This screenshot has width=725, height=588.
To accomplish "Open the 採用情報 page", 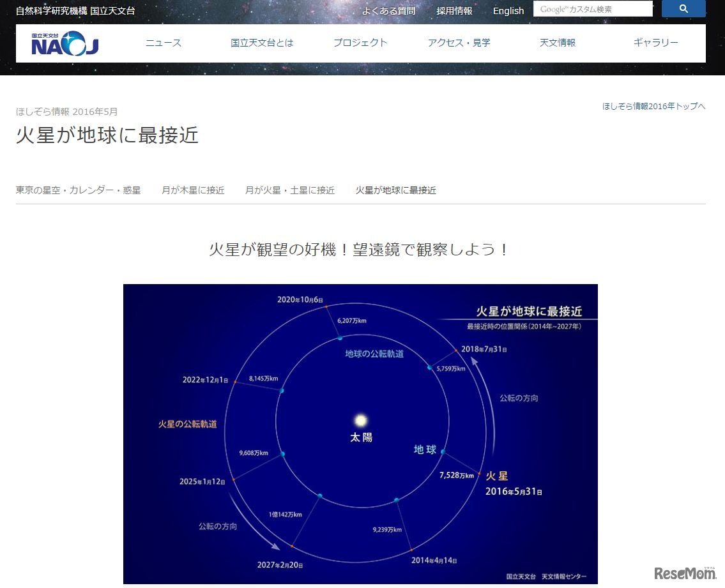I will [x=454, y=10].
